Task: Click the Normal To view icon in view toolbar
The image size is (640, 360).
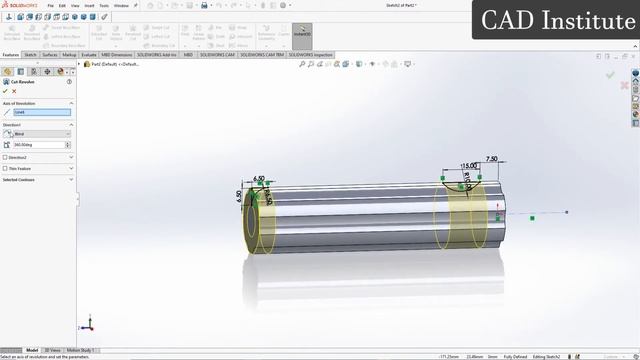Action: coord(9,17)
